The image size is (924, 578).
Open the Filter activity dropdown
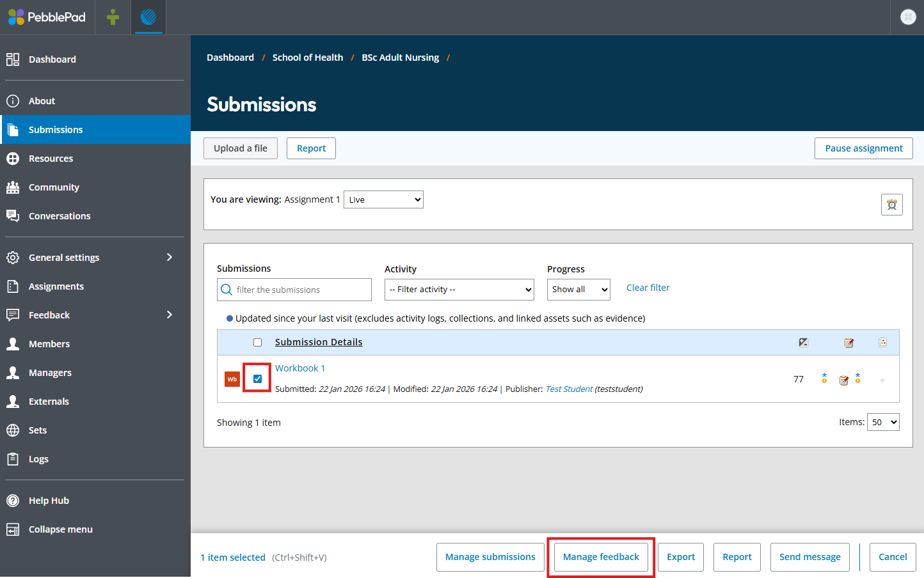click(x=459, y=289)
